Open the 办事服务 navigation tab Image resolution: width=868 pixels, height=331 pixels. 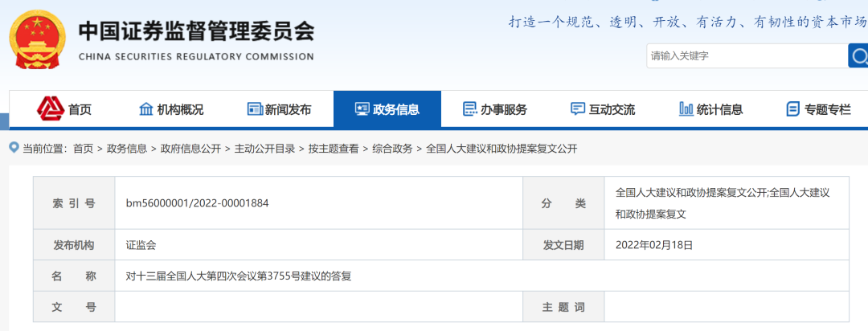click(495, 109)
